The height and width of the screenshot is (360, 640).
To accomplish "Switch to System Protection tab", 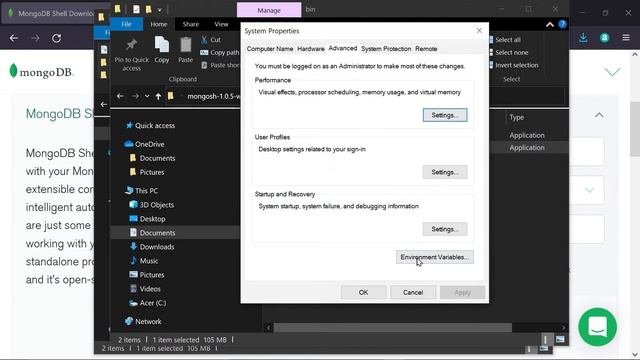I will (386, 49).
